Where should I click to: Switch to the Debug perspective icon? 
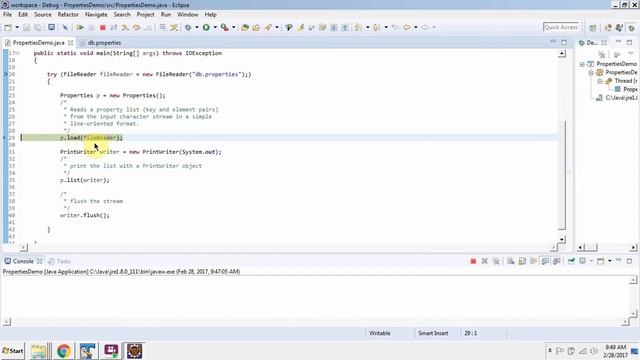[631, 27]
